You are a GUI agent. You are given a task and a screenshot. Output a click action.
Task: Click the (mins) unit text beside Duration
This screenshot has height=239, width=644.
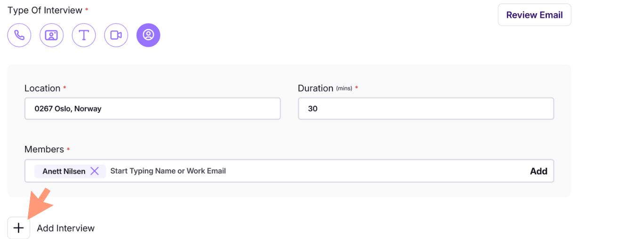tap(344, 88)
